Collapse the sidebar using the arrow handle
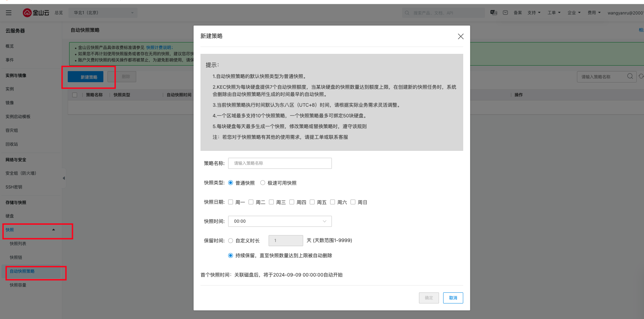Viewport: 644px width, 319px height. tap(64, 178)
